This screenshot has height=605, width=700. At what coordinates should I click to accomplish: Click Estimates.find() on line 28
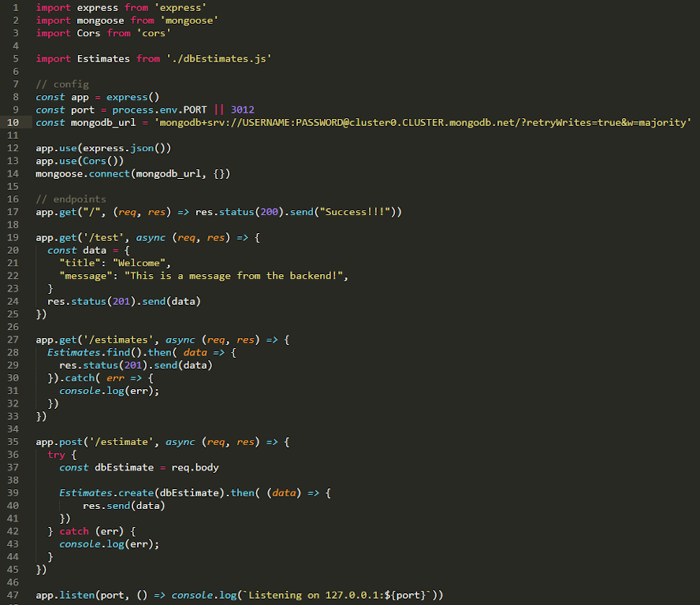tap(95, 352)
